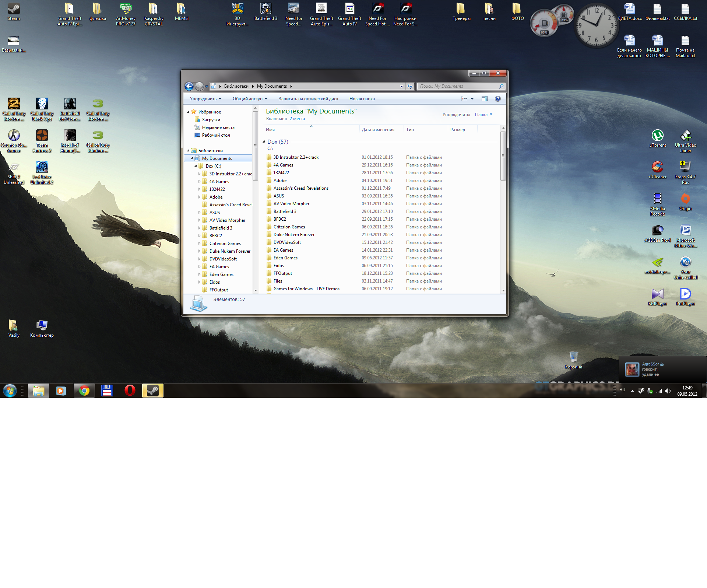The width and height of the screenshot is (707, 588).
Task: Open the Упорядочить menu
Action: point(205,99)
